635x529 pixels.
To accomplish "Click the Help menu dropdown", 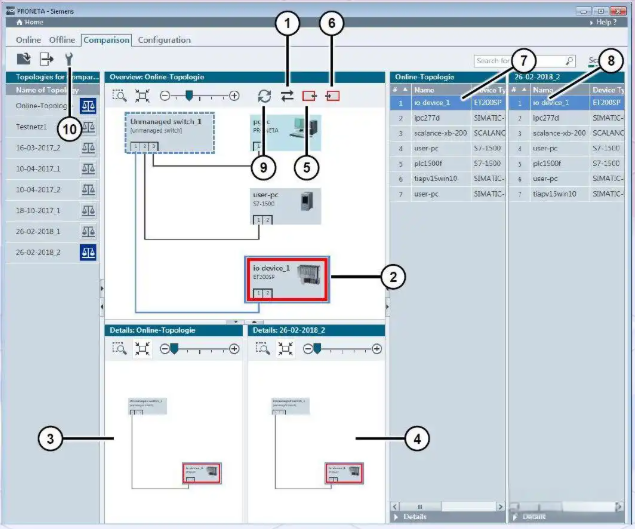I will pyautogui.click(x=606, y=21).
